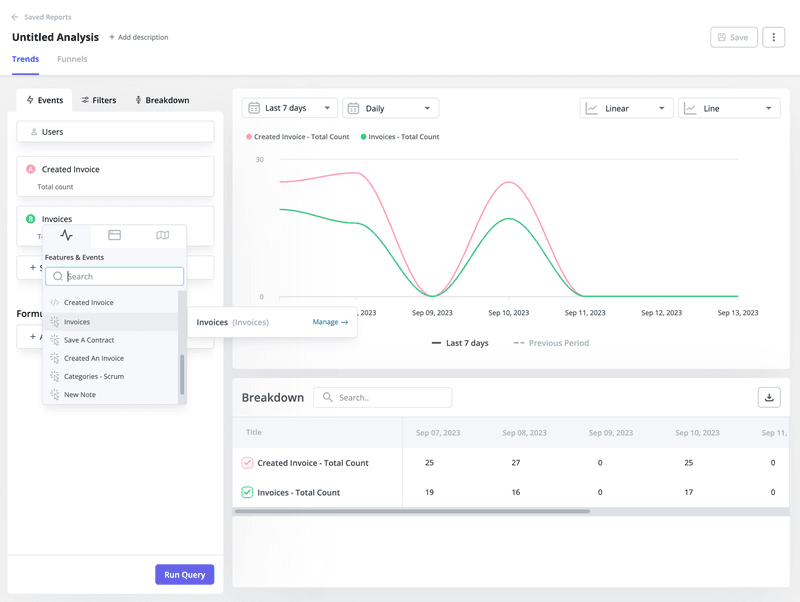The width and height of the screenshot is (800, 602).
Task: Click the green B badge for Invoices
Action: 31,219
